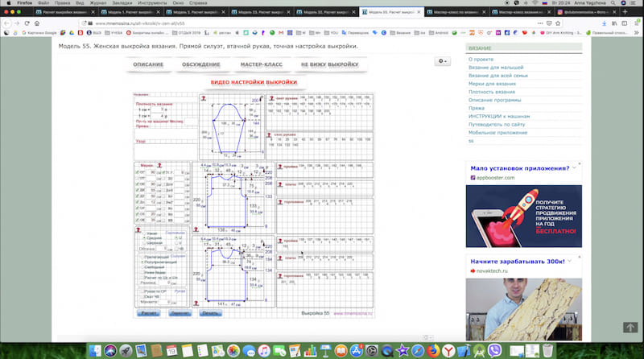This screenshot has height=359, width=644.
Task: Click the rocket advertisement banner image
Action: (524, 216)
